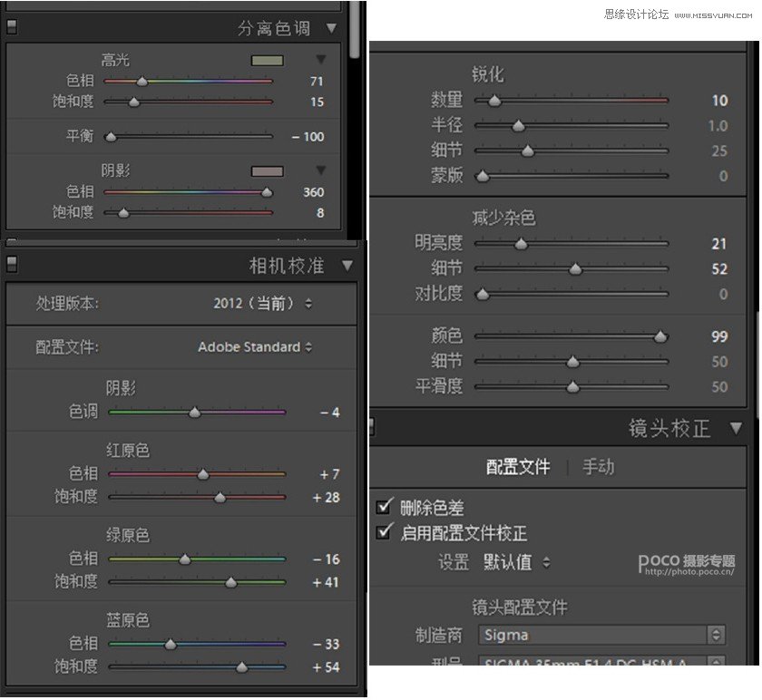Click the split toning 阴影 色相 value 360
The width and height of the screenshot is (762, 700).
(314, 192)
